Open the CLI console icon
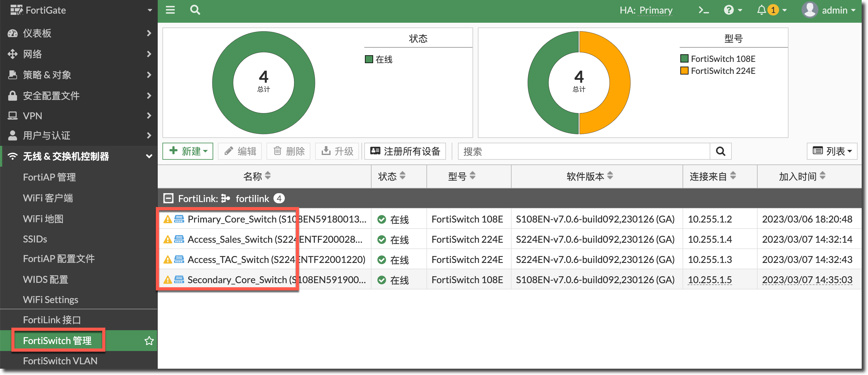This screenshot has width=868, height=375. (x=704, y=10)
